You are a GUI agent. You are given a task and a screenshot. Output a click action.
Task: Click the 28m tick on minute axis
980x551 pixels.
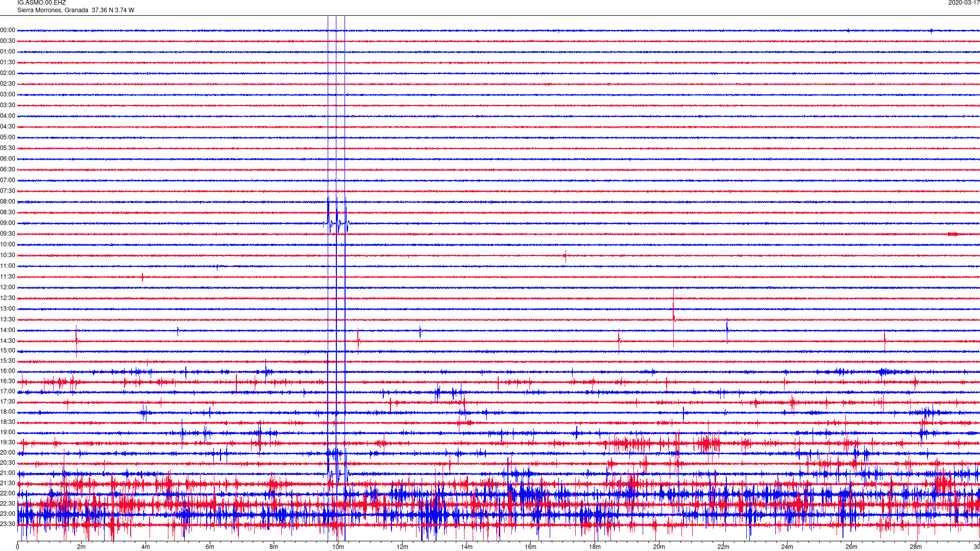pyautogui.click(x=915, y=547)
